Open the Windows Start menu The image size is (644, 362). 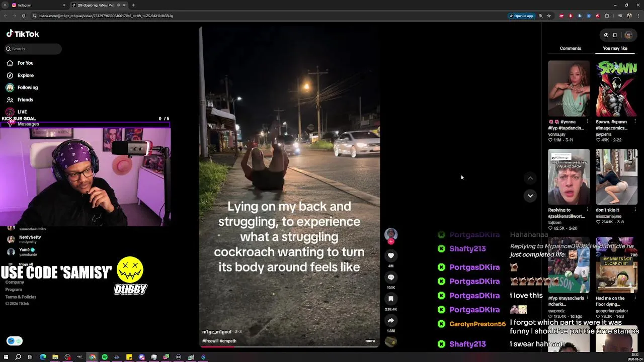tap(6, 357)
